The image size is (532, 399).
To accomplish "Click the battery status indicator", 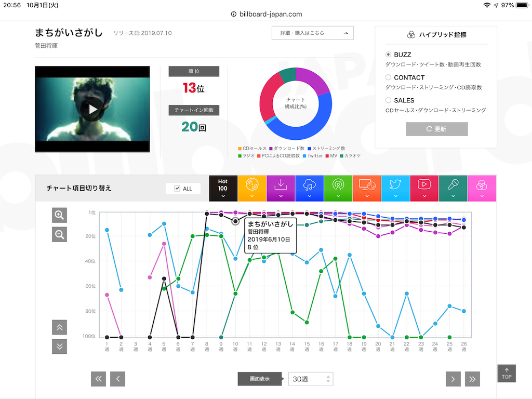I will pyautogui.click(x=523, y=5).
